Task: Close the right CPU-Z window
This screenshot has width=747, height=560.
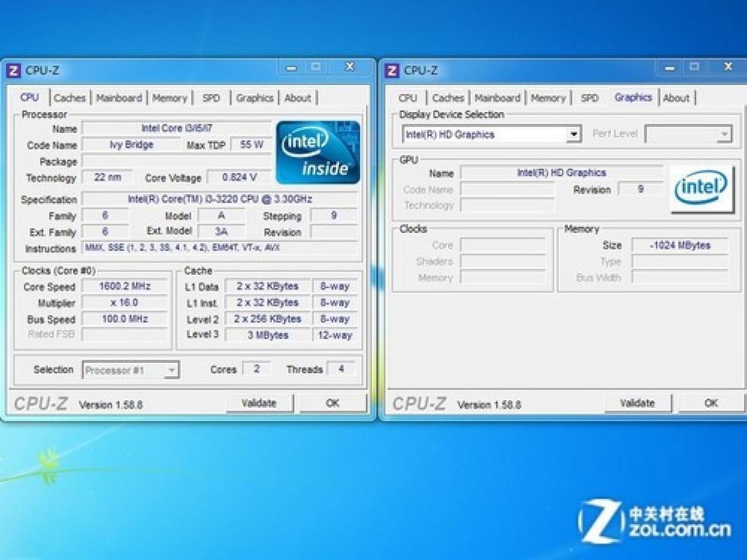Action: pos(728,68)
